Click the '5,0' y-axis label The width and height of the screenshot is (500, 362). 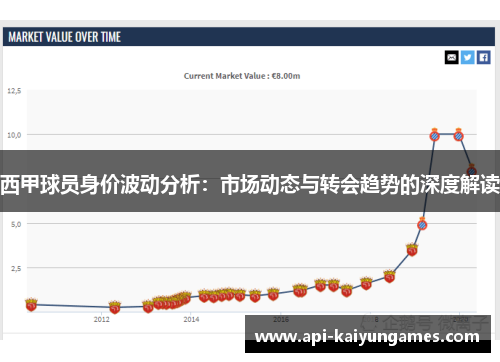coord(16,224)
